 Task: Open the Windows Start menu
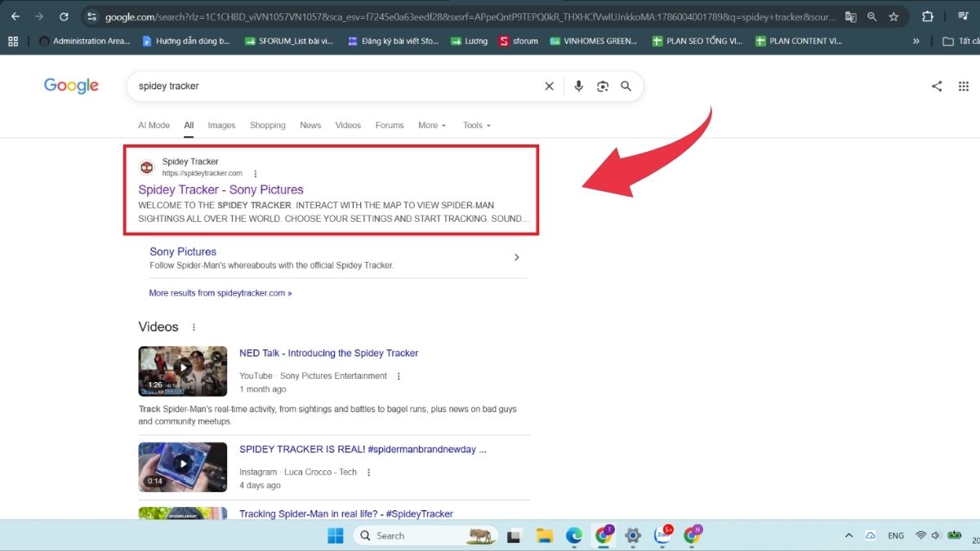click(x=335, y=535)
